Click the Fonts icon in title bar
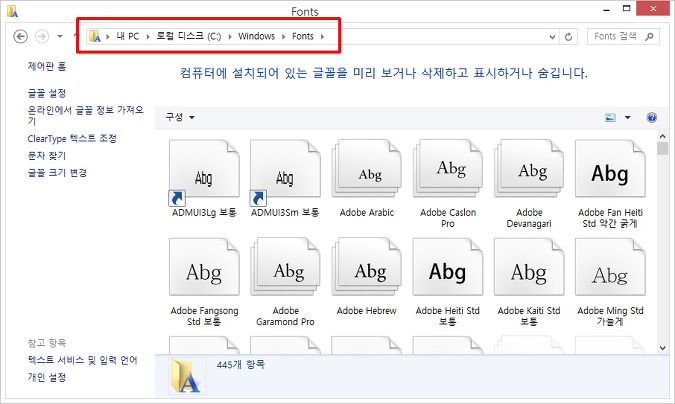675x404 pixels. pyautogui.click(x=12, y=11)
